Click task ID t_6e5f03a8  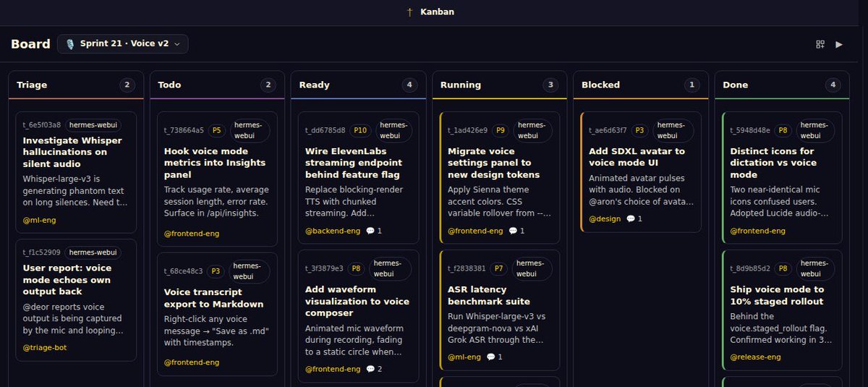point(42,124)
